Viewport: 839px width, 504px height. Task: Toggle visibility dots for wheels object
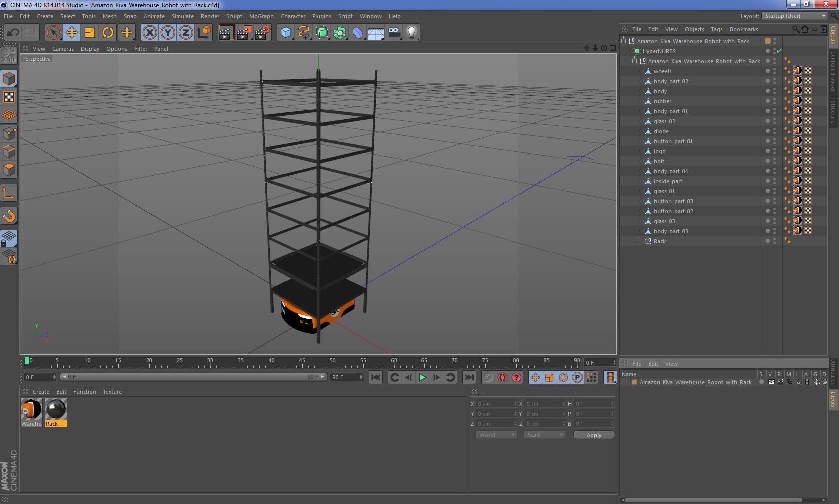pyautogui.click(x=774, y=71)
